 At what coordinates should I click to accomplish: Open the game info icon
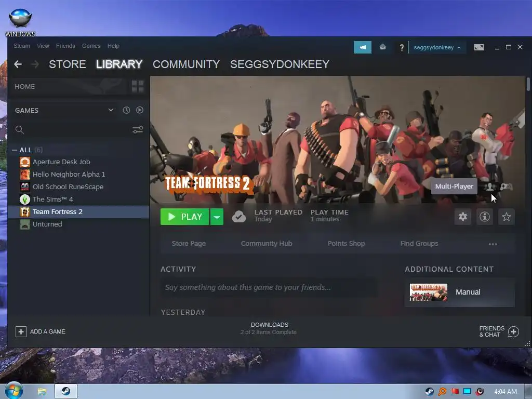485,217
